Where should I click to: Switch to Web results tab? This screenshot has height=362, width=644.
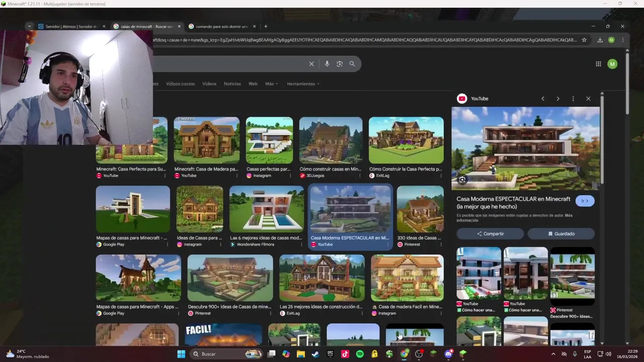click(x=253, y=84)
